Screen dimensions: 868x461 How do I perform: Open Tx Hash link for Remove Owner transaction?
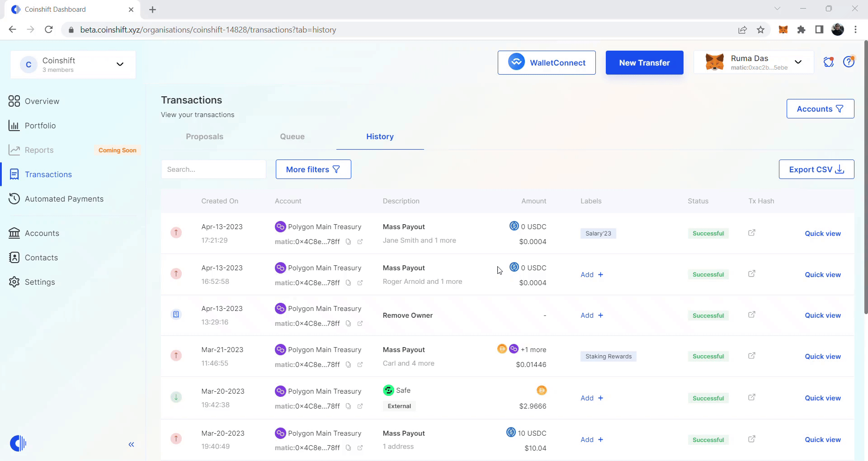click(751, 315)
